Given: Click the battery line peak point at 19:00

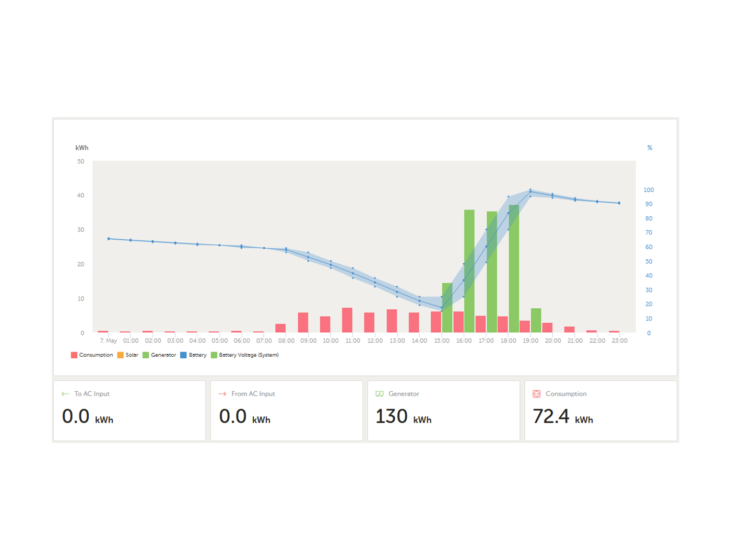Looking at the screenshot, I should pos(530,192).
